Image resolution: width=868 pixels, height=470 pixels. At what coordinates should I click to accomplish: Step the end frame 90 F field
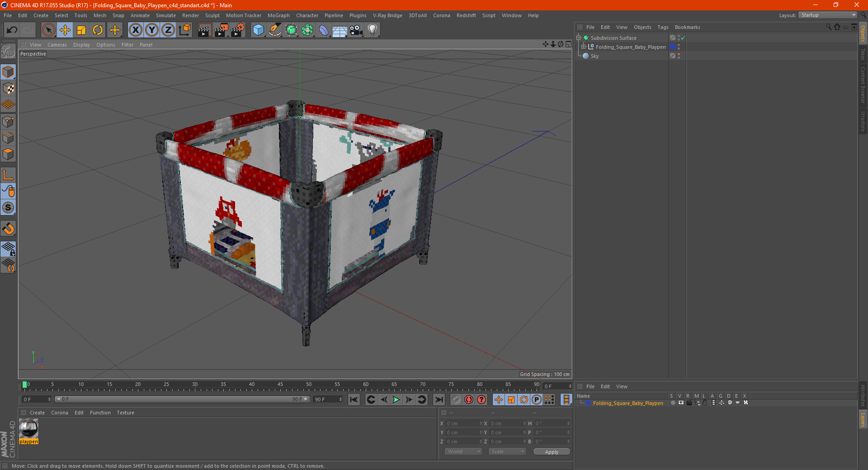tap(328, 399)
